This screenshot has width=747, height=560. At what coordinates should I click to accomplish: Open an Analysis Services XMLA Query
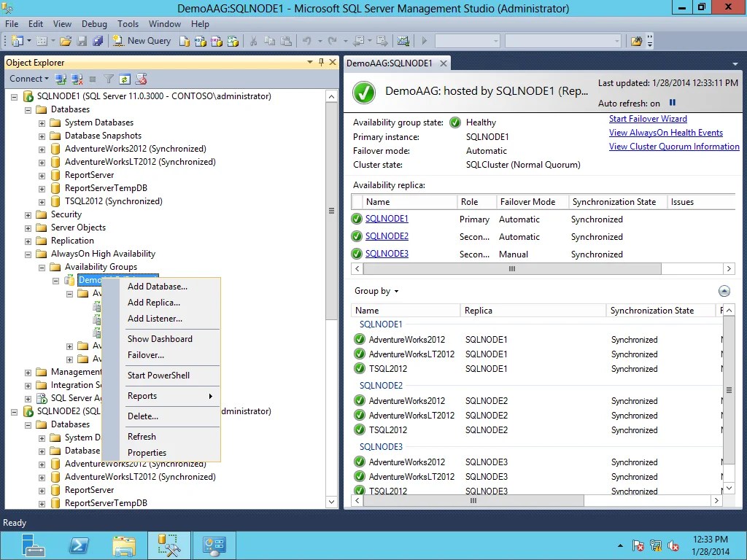point(233,42)
